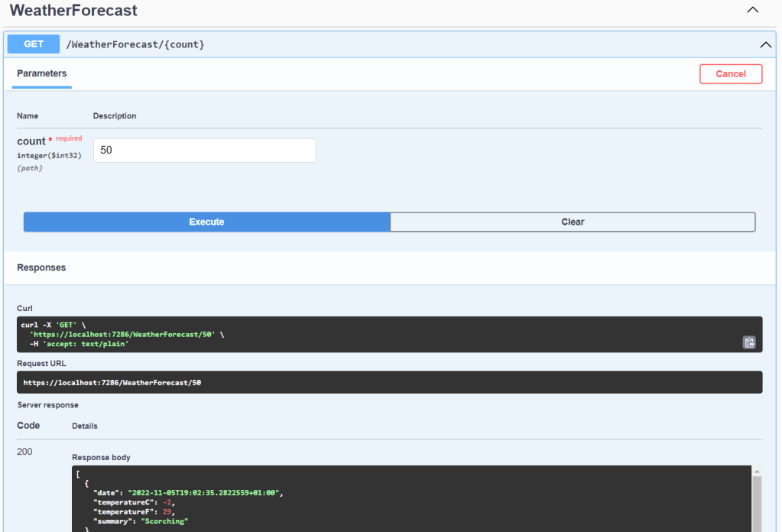Image resolution: width=782 pixels, height=532 pixels.
Task: Click the count parameter name label
Action: coord(31,141)
